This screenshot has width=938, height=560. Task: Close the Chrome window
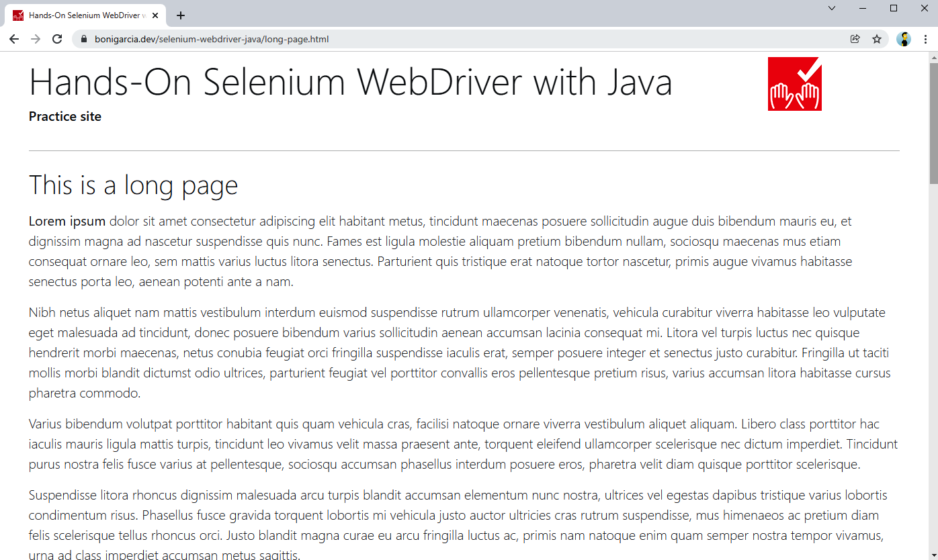pos(923,8)
